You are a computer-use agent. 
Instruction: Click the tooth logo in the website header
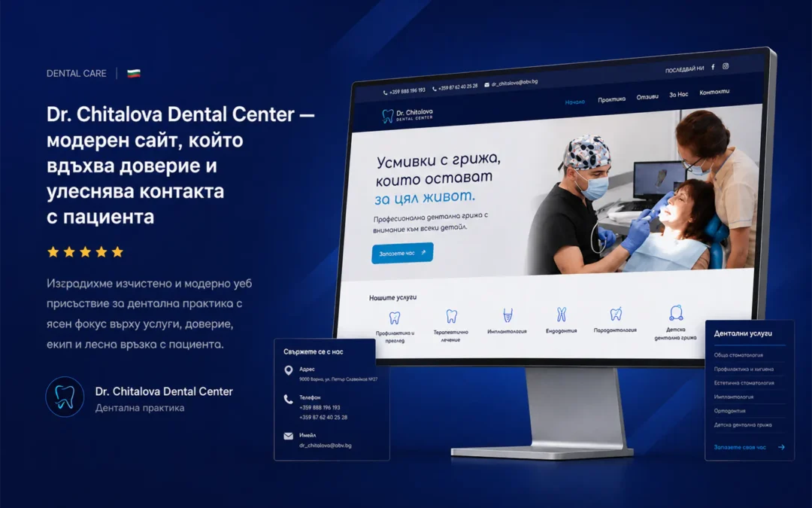coord(387,116)
